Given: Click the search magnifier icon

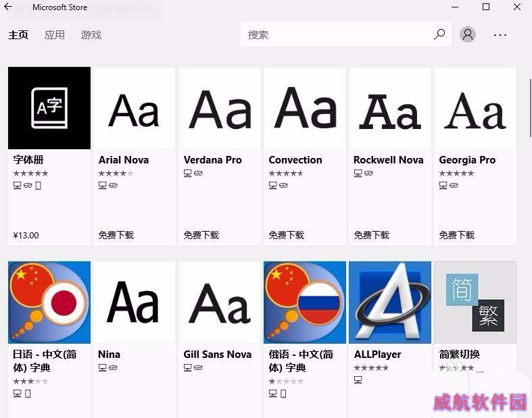Looking at the screenshot, I should (439, 34).
